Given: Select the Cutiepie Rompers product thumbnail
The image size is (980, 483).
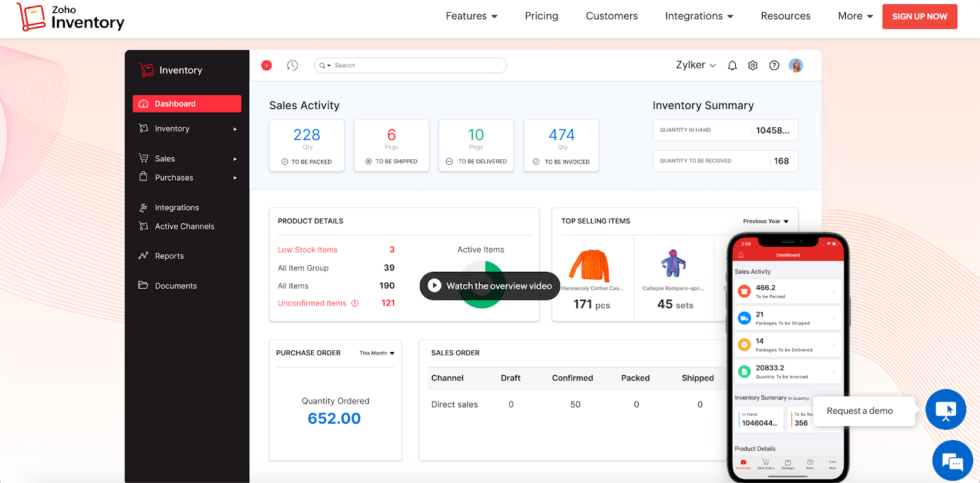Looking at the screenshot, I should click(x=673, y=264).
